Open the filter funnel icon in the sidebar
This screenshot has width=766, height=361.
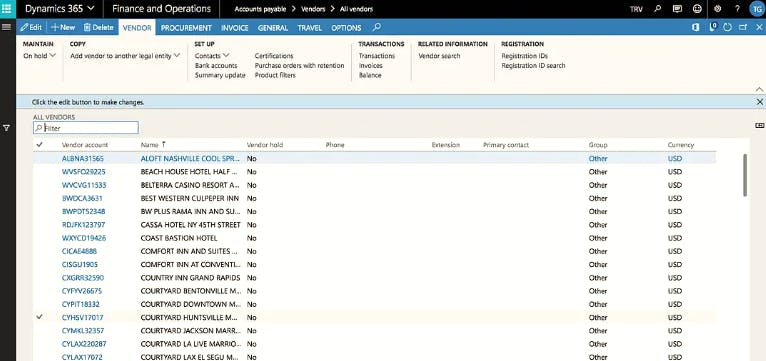pos(7,128)
